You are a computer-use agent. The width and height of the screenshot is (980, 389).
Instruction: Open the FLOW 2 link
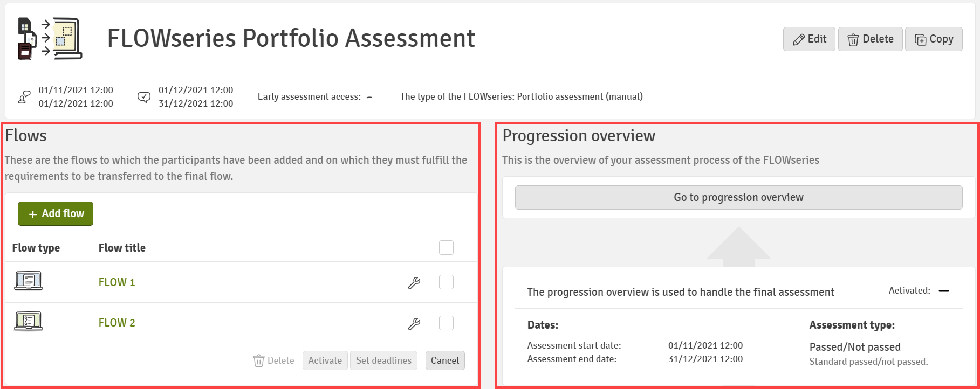(x=116, y=323)
